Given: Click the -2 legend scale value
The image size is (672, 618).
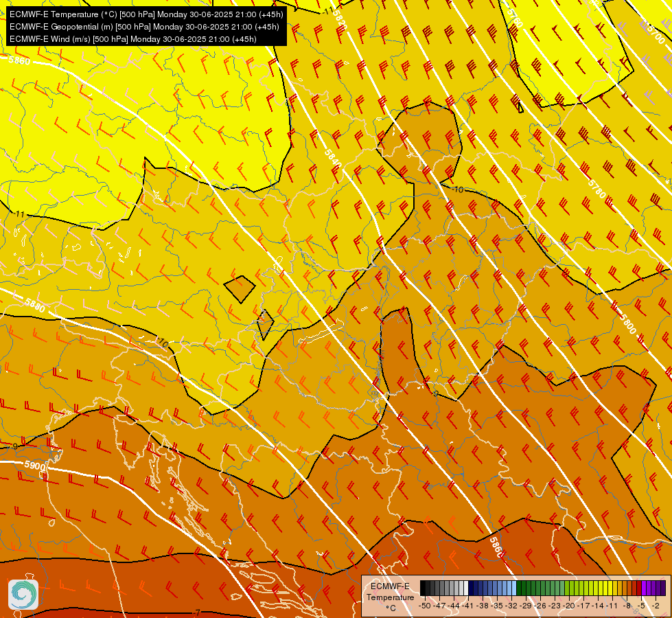Looking at the screenshot, I should point(656,606).
